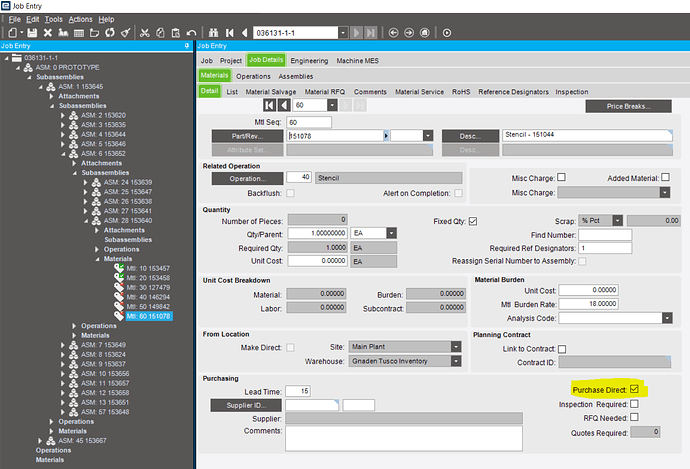Click the Refresh toolbar icon

110,33
